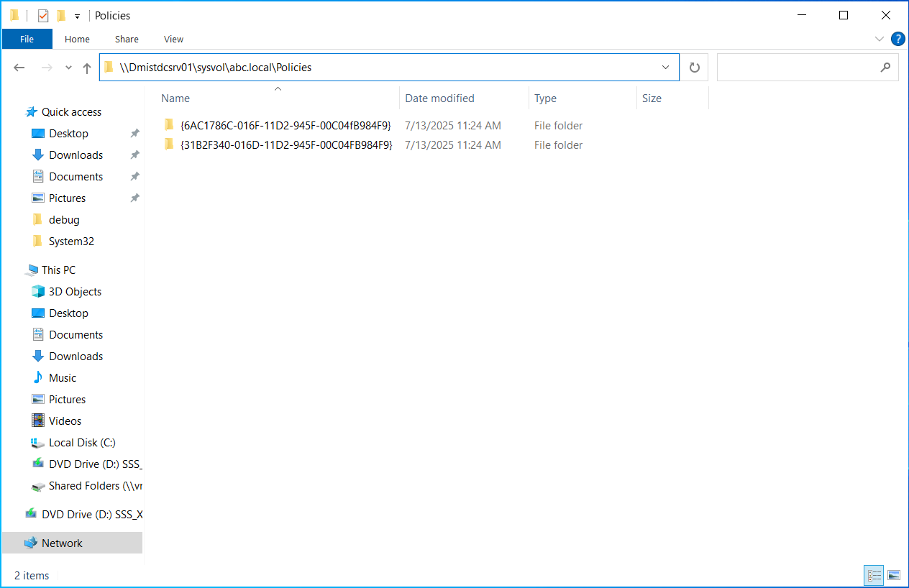Open the Videos folder
The width and height of the screenshot is (909, 588).
coord(65,421)
